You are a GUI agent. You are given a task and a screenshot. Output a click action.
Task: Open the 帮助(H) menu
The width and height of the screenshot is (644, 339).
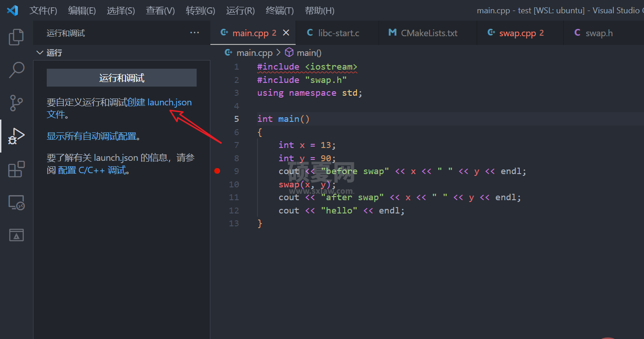pos(319,11)
